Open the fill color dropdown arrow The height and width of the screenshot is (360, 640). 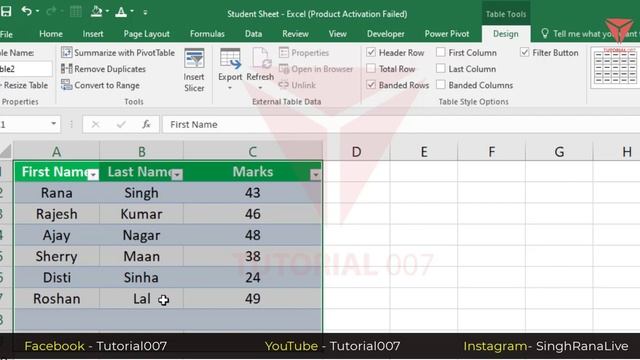point(107,11)
